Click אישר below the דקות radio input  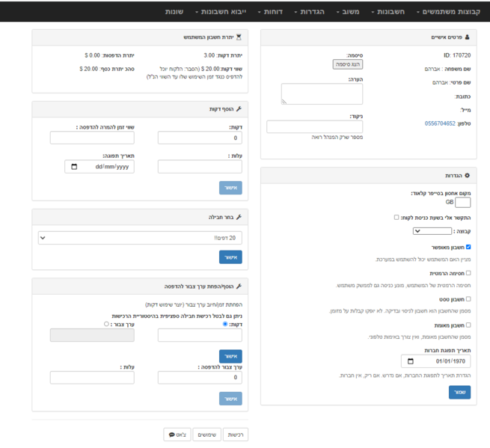(x=230, y=356)
